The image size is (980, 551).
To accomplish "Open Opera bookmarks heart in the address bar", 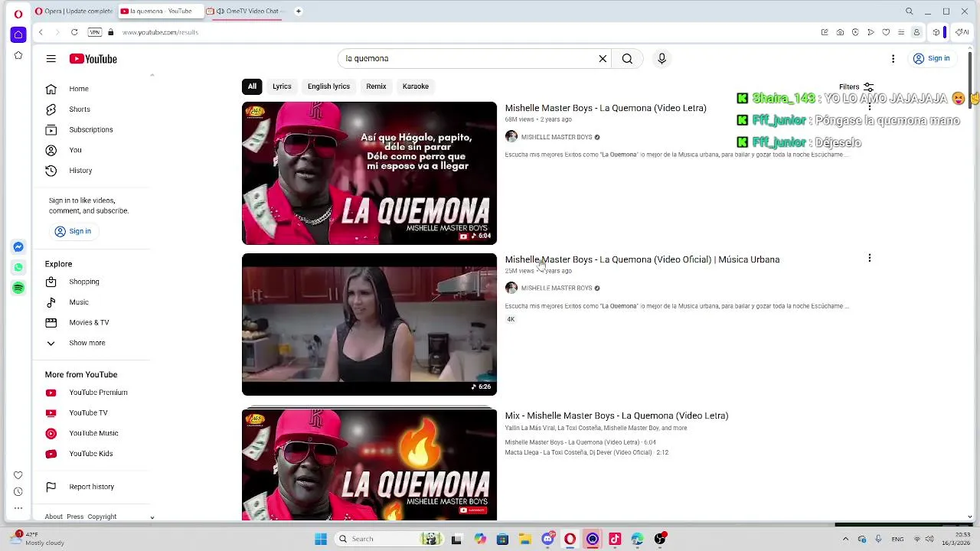I will (886, 32).
